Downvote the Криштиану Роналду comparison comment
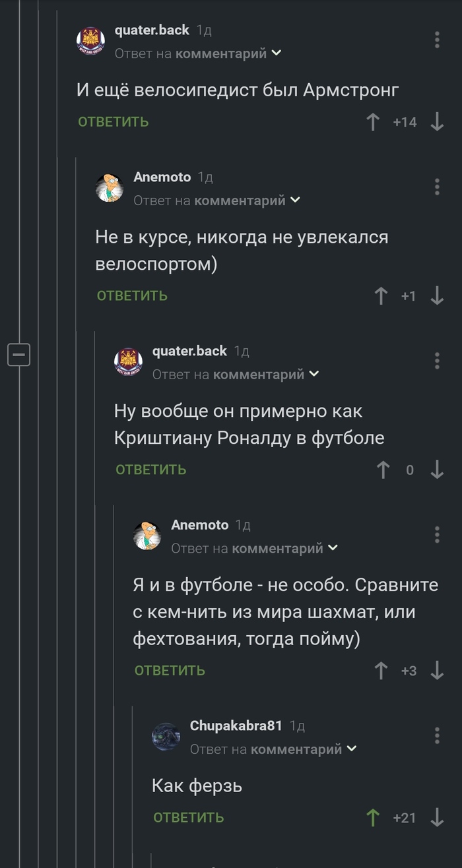The height and width of the screenshot is (868, 462). pyautogui.click(x=437, y=470)
